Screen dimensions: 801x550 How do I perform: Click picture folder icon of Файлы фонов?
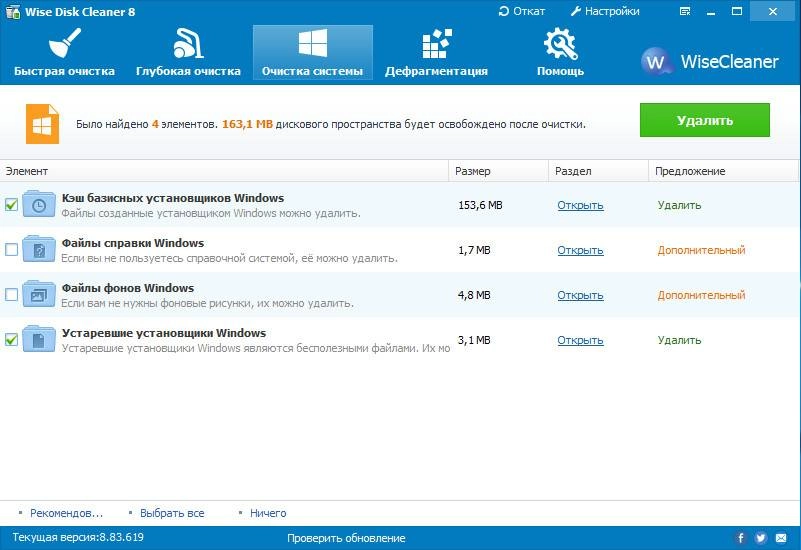tap(39, 294)
